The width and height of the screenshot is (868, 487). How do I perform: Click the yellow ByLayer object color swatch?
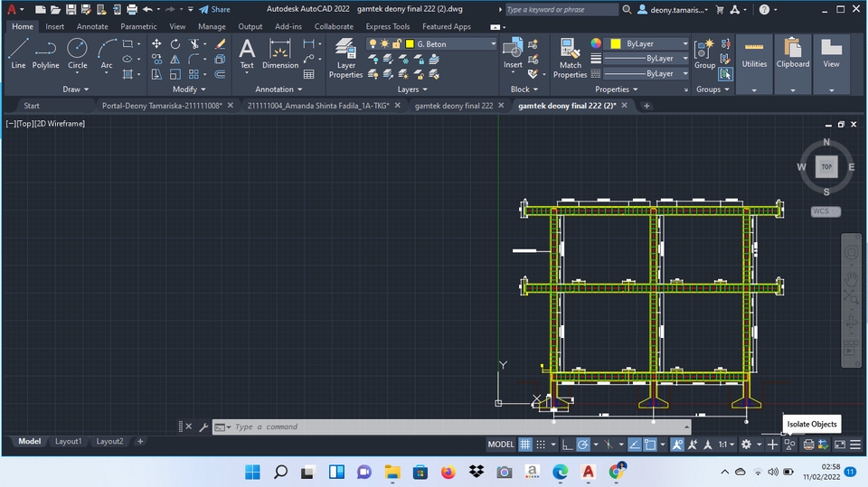[x=615, y=43]
